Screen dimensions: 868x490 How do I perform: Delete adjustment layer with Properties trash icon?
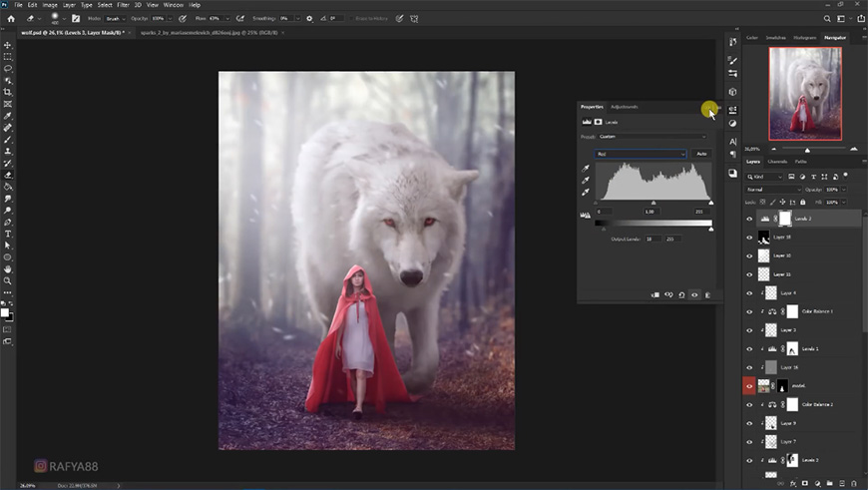coord(707,295)
